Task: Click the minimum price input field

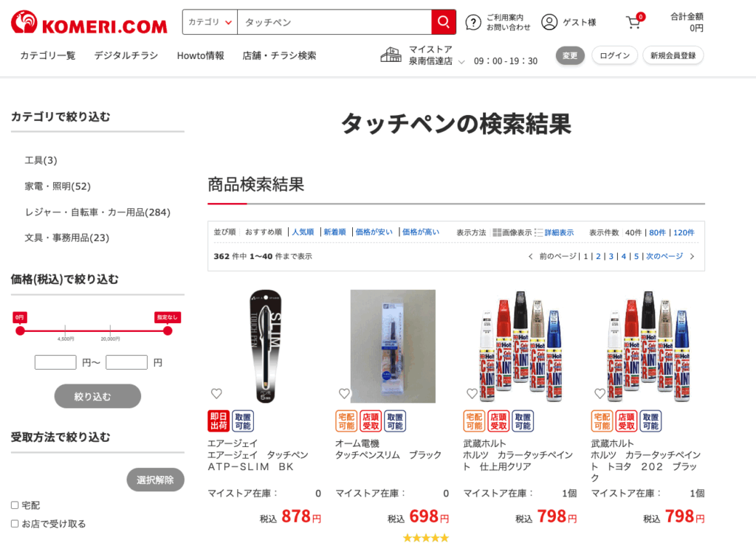Action: point(55,362)
